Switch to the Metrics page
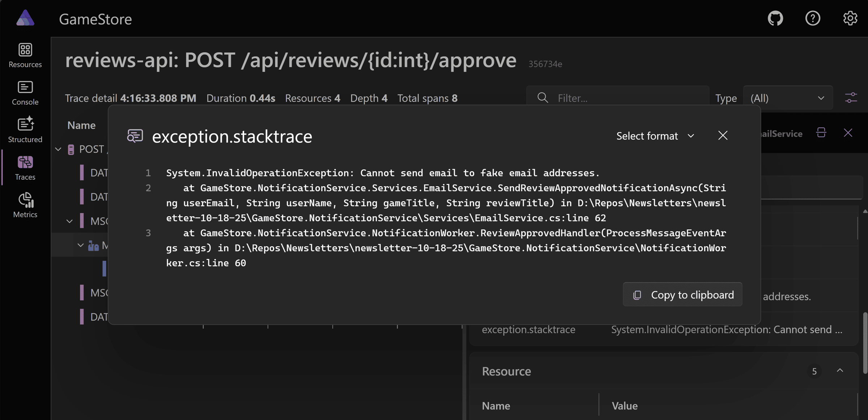 [25, 205]
